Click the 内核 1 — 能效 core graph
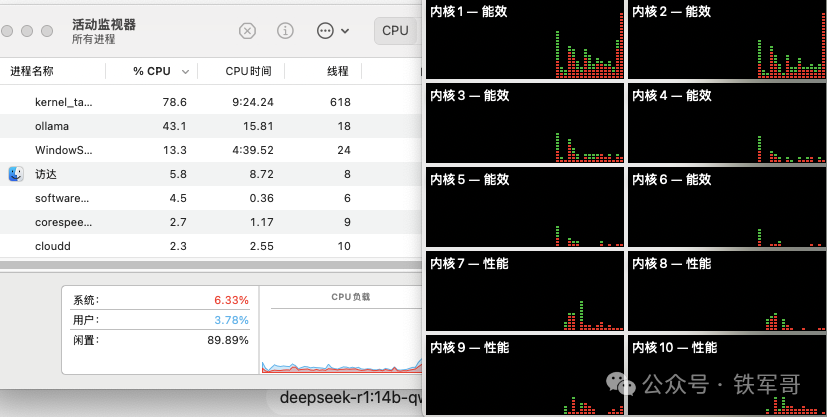 pos(525,39)
